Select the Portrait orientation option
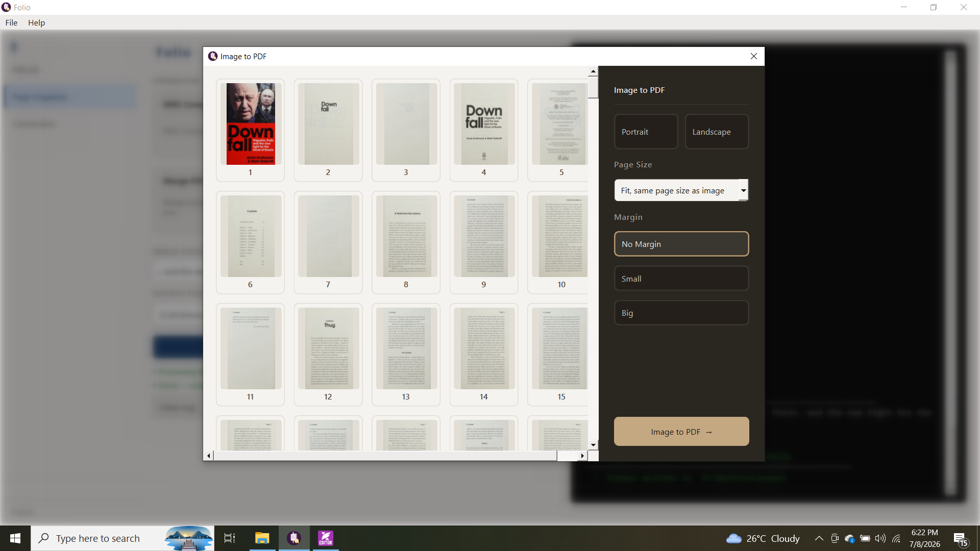The height and width of the screenshot is (551, 980). (646, 132)
